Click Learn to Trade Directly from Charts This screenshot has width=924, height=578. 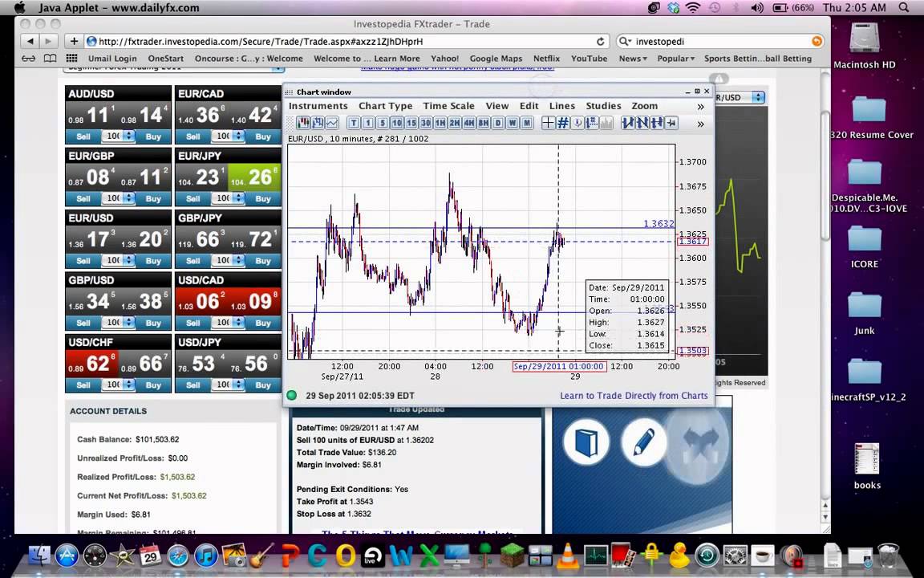pos(634,396)
